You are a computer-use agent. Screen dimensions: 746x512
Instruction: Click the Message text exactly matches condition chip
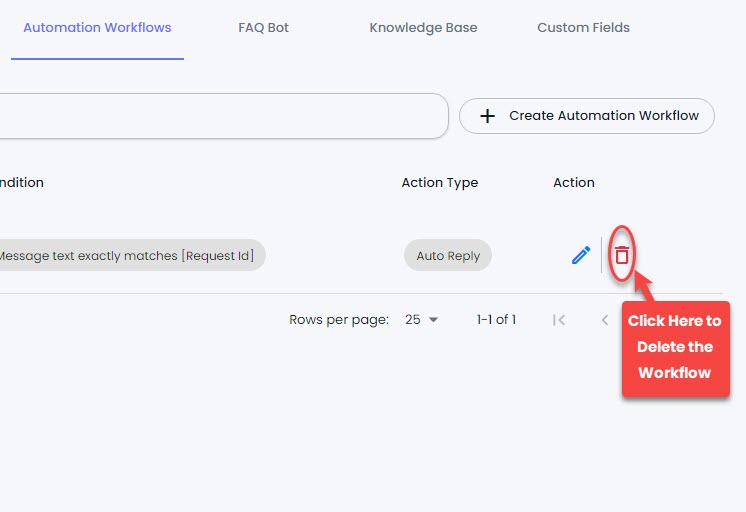(131, 256)
